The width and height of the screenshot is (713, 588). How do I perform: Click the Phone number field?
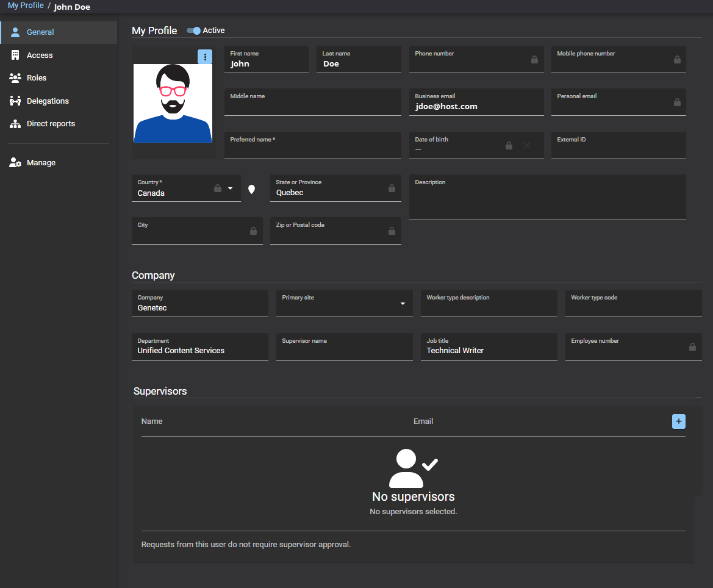pyautogui.click(x=476, y=59)
